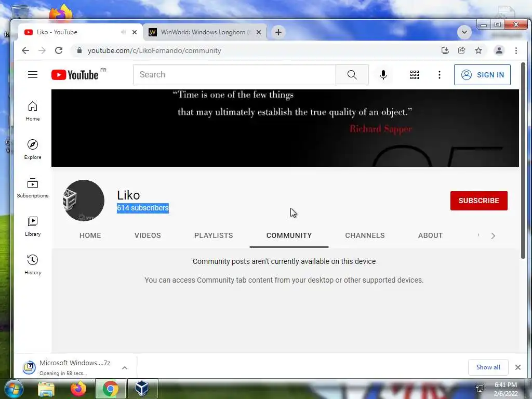Click the install app icon in address bar

pos(445,50)
